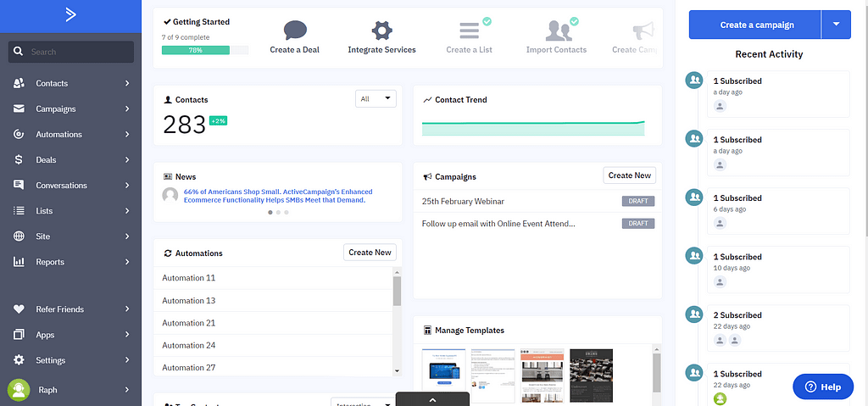This screenshot has height=406, width=868.
Task: Click the news author avatar icon
Action: pyautogui.click(x=170, y=195)
